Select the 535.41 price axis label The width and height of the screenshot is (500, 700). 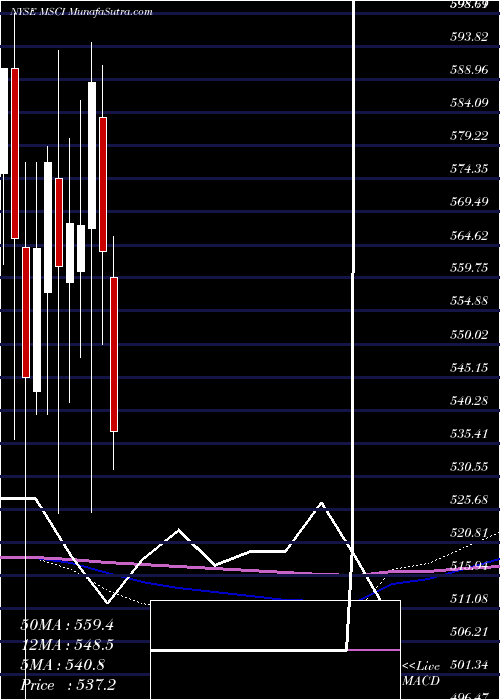click(x=468, y=434)
